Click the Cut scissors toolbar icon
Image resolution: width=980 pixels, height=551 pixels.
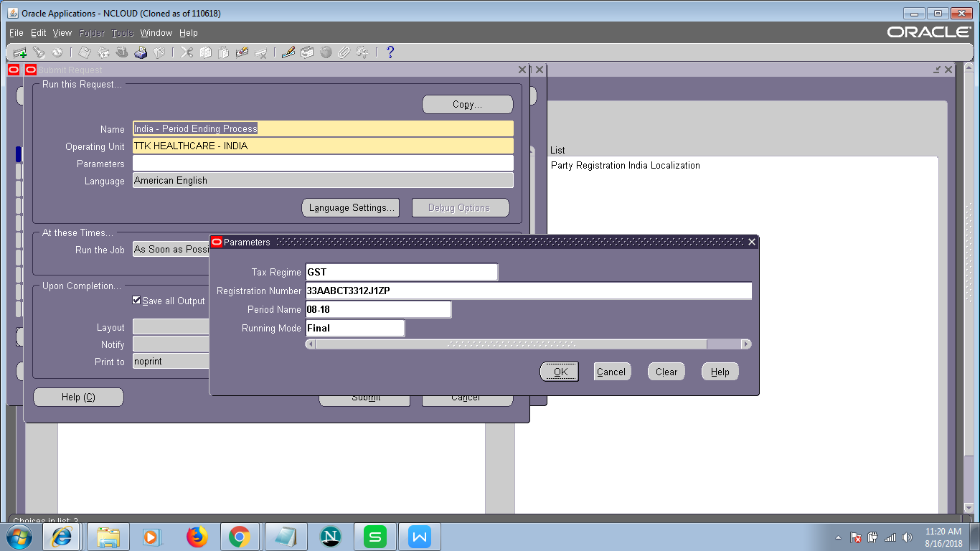187,52
